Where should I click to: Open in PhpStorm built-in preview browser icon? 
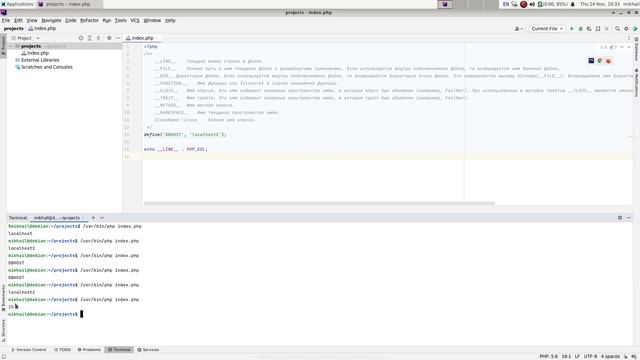pos(591,61)
